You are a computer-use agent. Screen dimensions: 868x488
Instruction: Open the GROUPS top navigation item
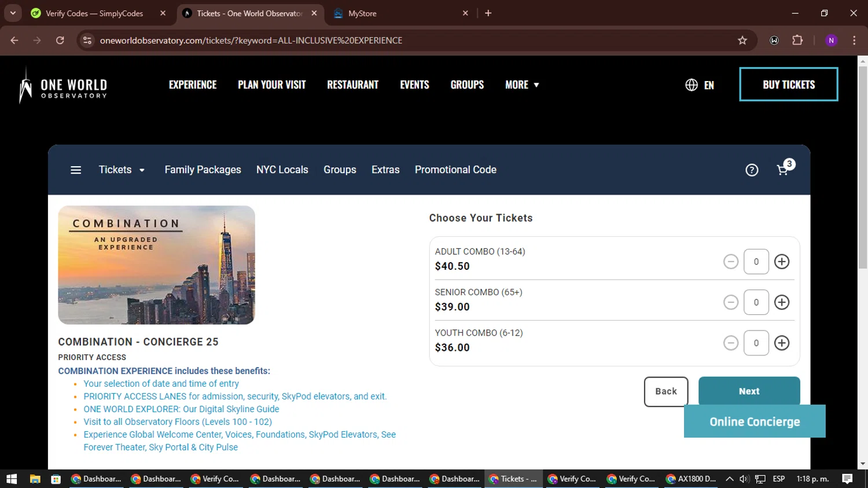point(467,85)
